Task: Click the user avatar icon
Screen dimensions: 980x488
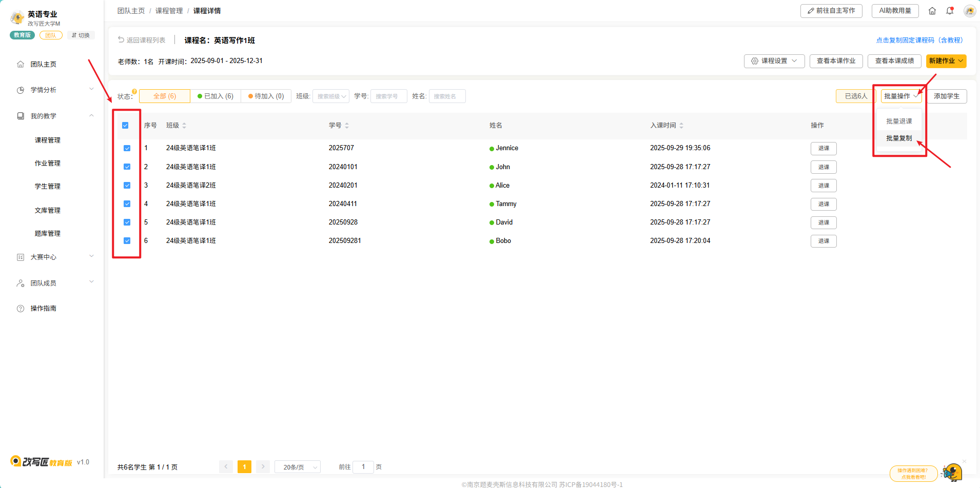Action: pyautogui.click(x=969, y=11)
